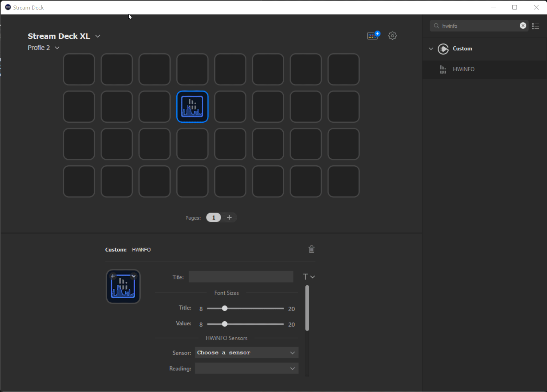The image size is (547, 392).
Task: Open the Stream Deck XL device dropdown
Action: click(x=97, y=36)
